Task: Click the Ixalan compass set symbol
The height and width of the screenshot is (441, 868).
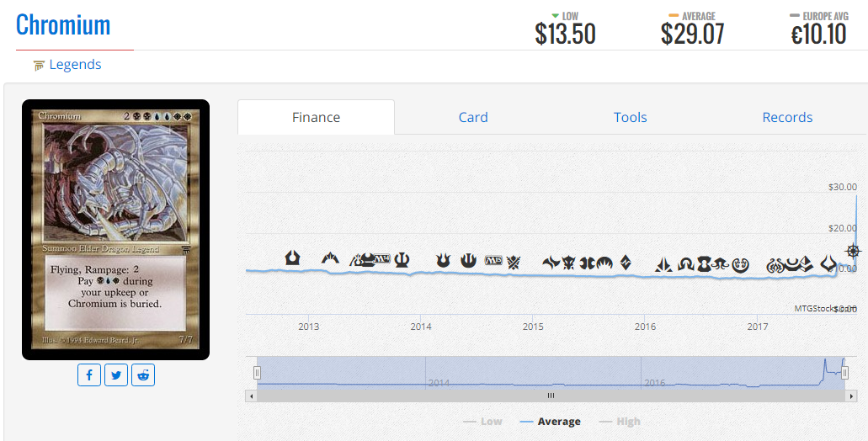Action: (853, 251)
